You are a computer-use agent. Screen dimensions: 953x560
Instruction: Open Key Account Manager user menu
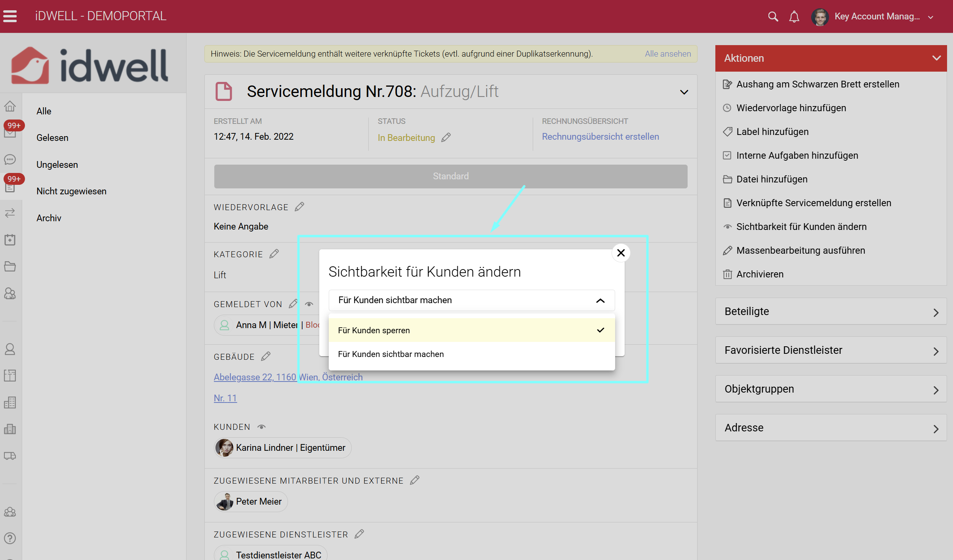pyautogui.click(x=877, y=17)
